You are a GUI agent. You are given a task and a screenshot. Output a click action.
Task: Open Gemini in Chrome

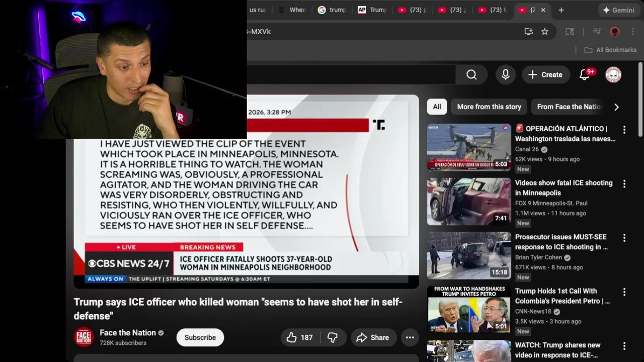coord(618,10)
